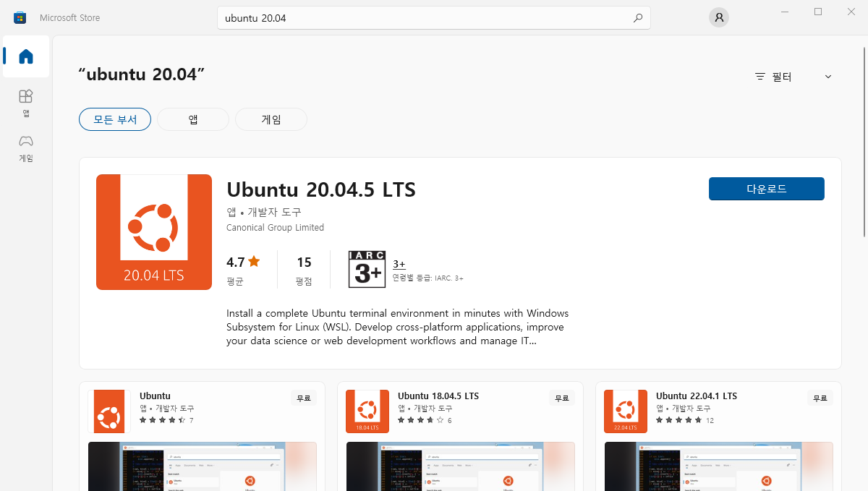Click the Ubuntu card orange icon
868x491 pixels.
tap(109, 411)
